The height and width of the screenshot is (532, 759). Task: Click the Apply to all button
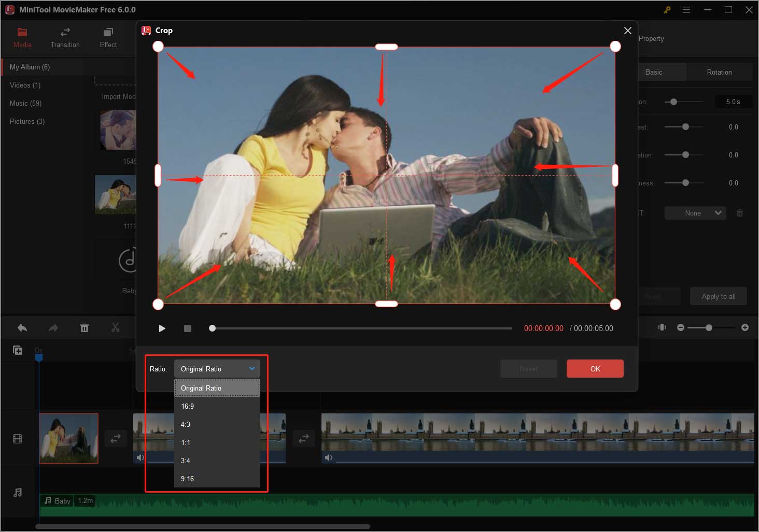coord(718,296)
